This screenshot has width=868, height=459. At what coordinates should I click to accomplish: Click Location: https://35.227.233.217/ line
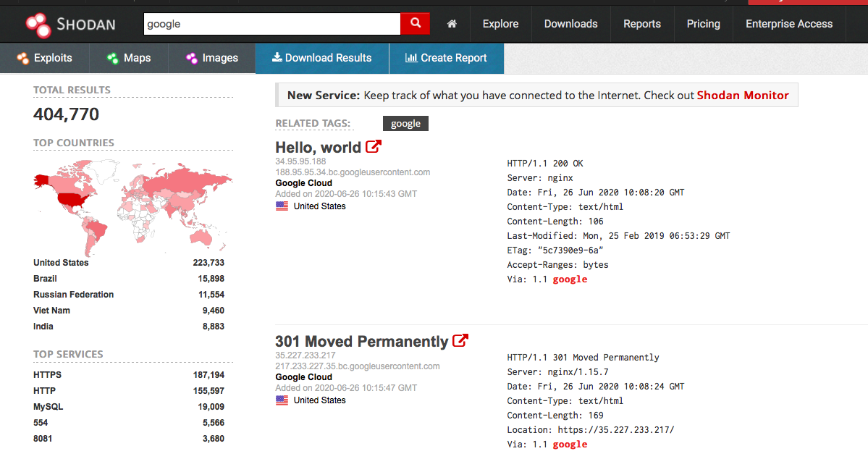[591, 429]
